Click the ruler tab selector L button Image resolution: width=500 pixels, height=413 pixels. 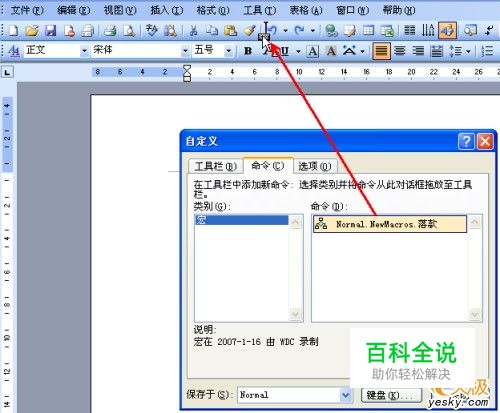8,72
